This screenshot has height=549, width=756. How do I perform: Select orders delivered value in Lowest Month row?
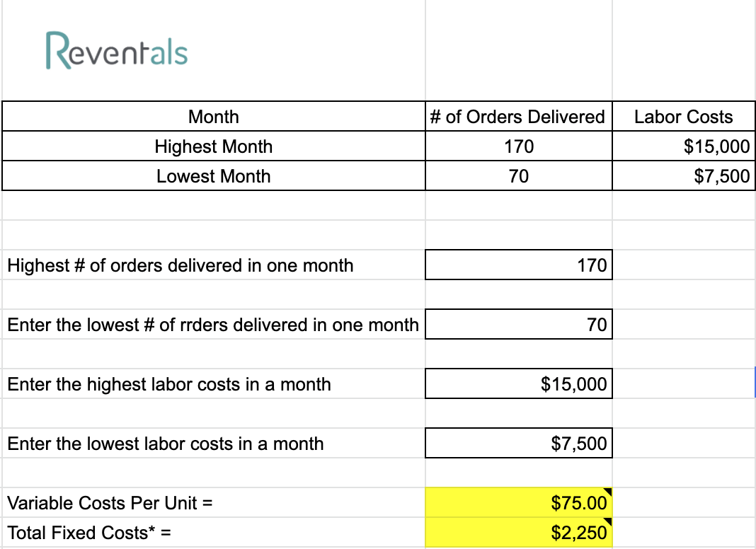click(518, 176)
